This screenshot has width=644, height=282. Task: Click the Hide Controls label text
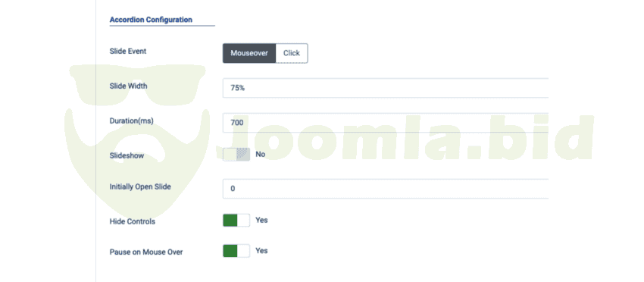133,221
